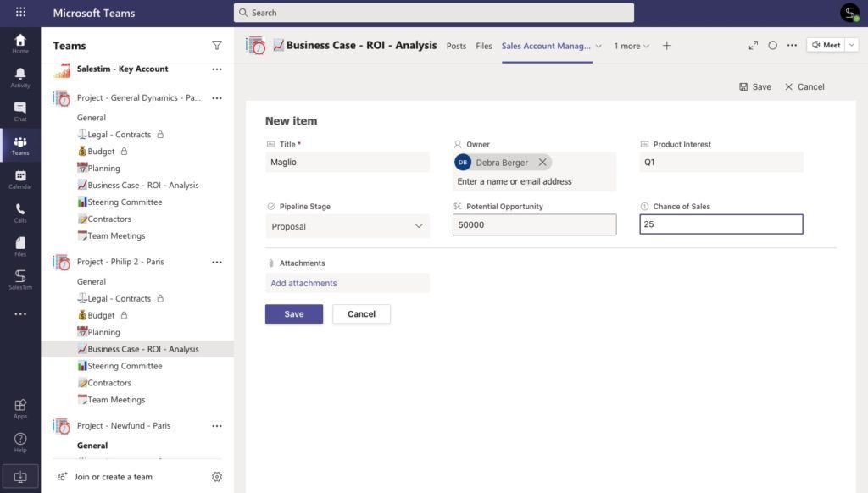The height and width of the screenshot is (493, 868).
Task: Expand the tab to full screen
Action: click(x=754, y=46)
